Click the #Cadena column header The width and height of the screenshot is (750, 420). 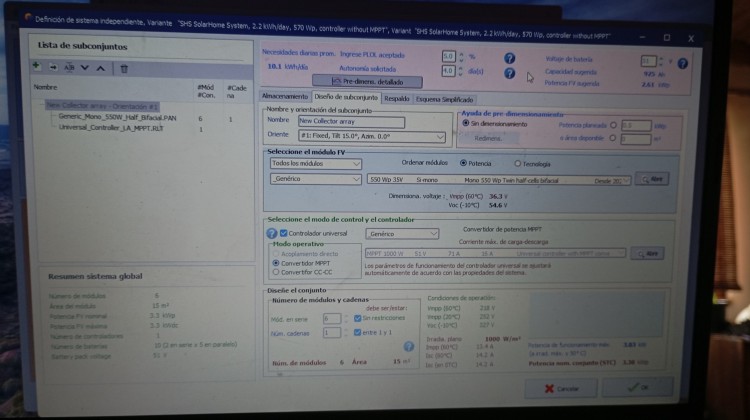point(237,91)
